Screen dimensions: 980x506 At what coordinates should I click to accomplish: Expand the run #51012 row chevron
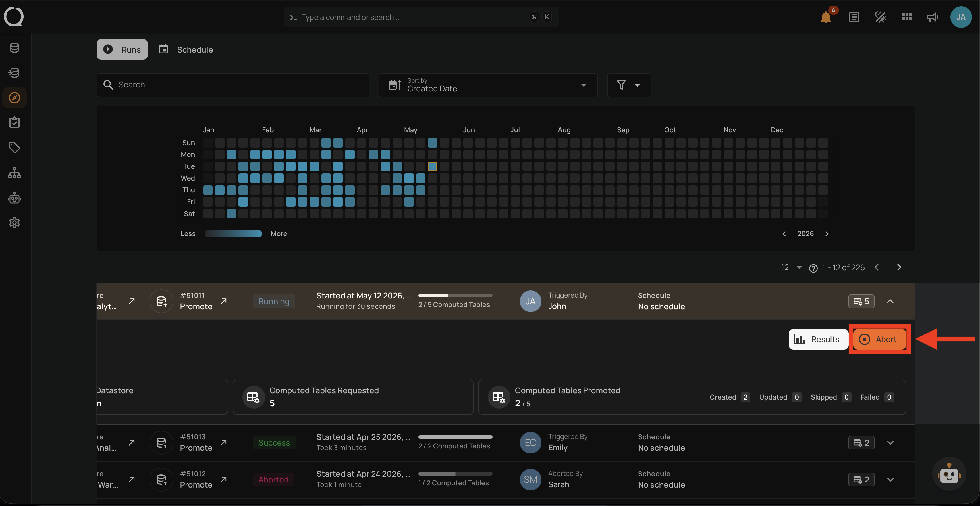[x=890, y=480]
